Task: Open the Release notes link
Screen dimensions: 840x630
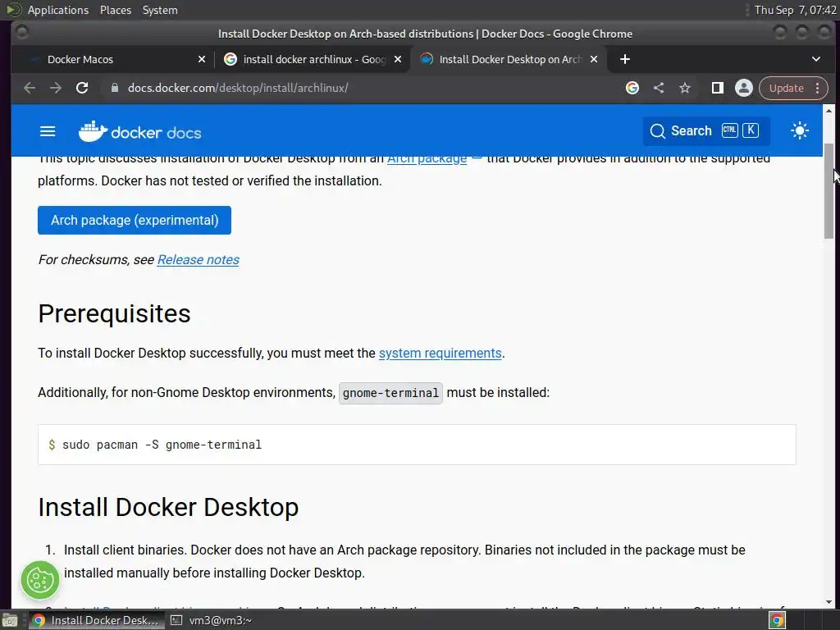Action: tap(199, 260)
